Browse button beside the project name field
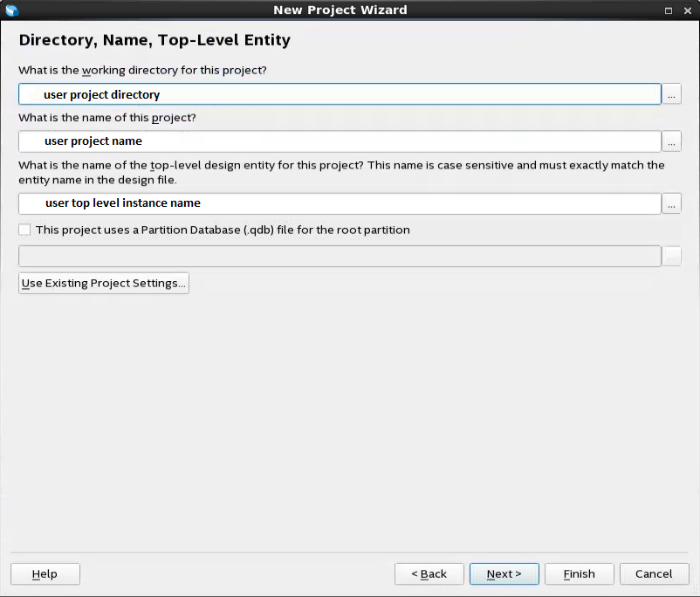 tap(671, 141)
